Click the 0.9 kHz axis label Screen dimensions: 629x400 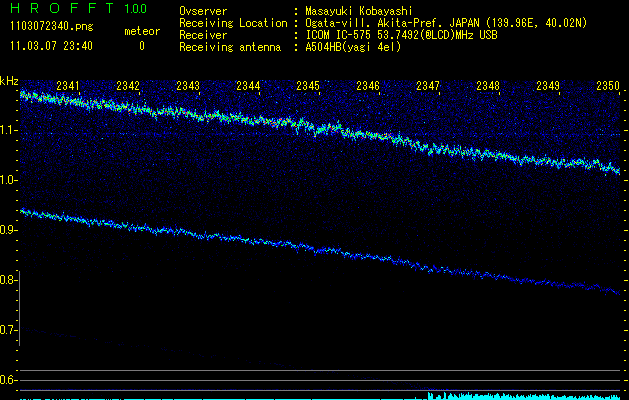[7, 230]
